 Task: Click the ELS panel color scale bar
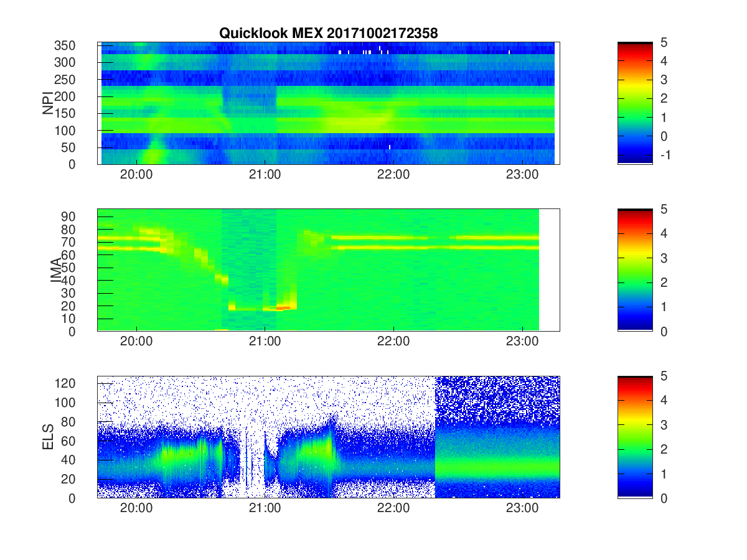pyautogui.click(x=635, y=437)
